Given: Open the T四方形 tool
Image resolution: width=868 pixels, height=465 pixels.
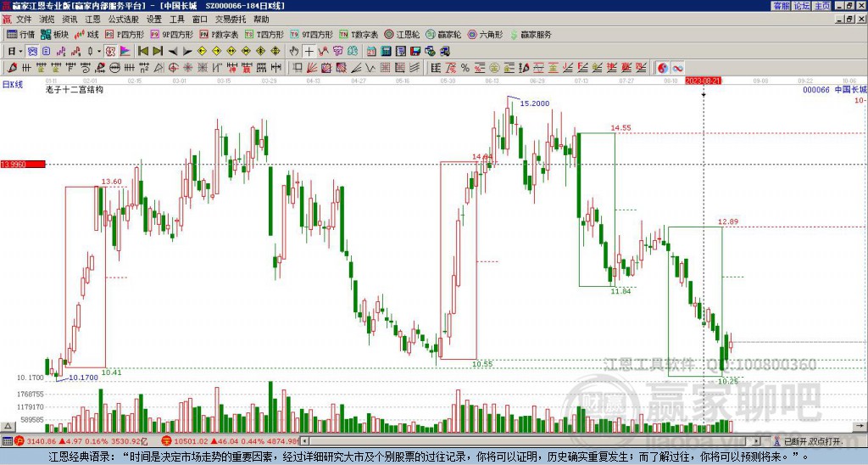Looking at the screenshot, I should point(264,34).
